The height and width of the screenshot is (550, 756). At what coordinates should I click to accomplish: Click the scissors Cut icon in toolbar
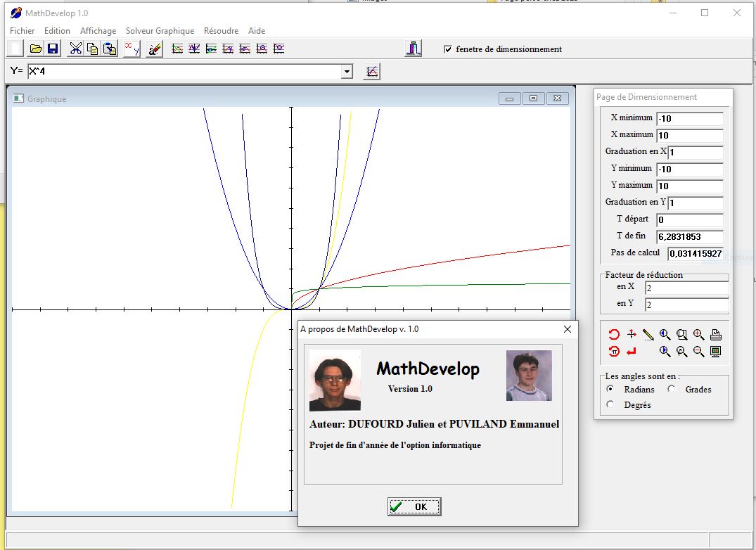click(75, 49)
